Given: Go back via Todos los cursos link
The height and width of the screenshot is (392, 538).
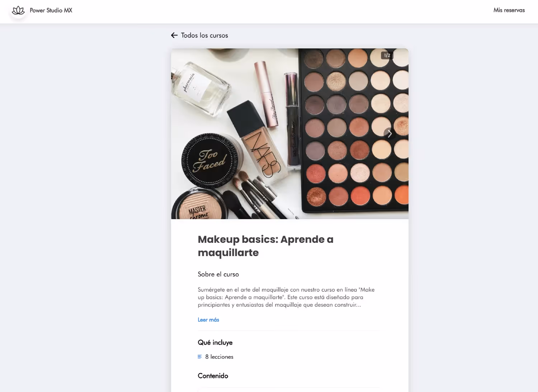Looking at the screenshot, I should tap(204, 35).
